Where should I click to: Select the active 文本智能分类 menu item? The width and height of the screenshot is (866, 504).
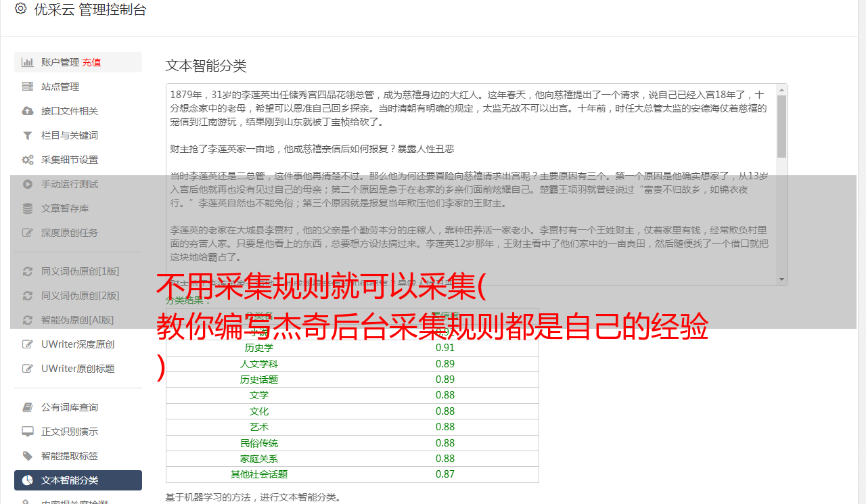(78, 480)
